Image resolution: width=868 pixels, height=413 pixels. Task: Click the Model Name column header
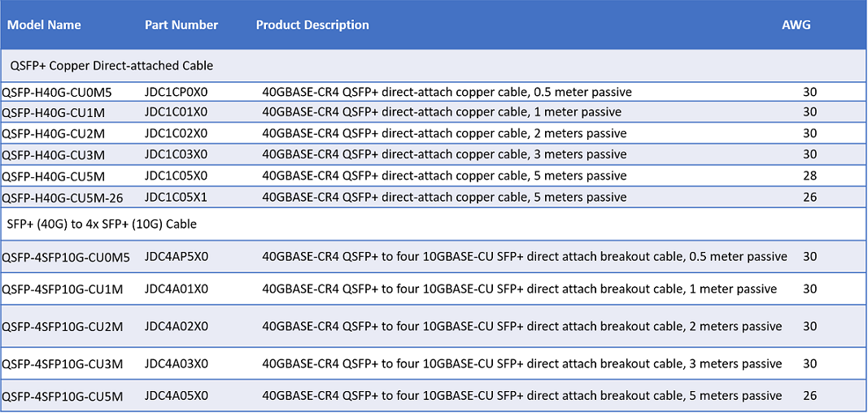pos(44,25)
